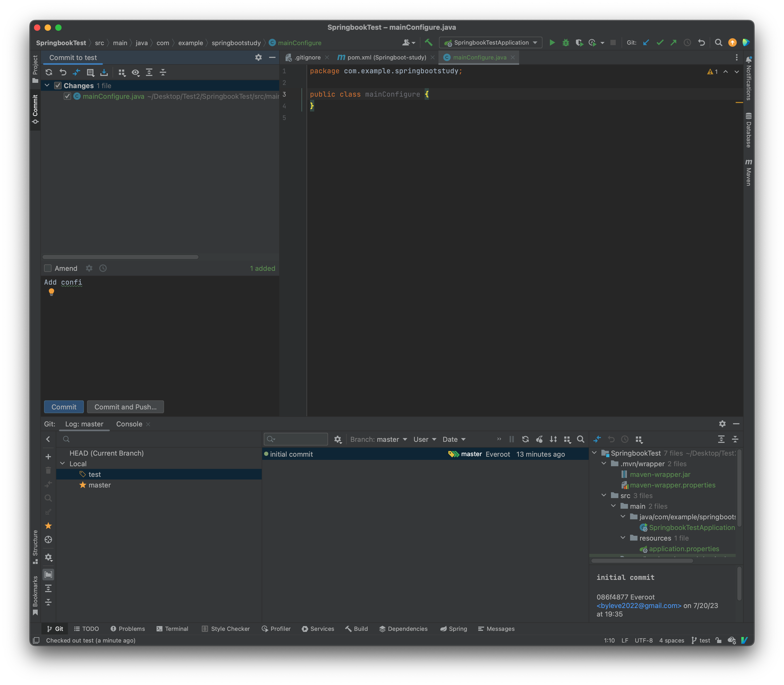Select the initial commit row in the log
Viewport: 784px width, 685px height.
pos(425,454)
